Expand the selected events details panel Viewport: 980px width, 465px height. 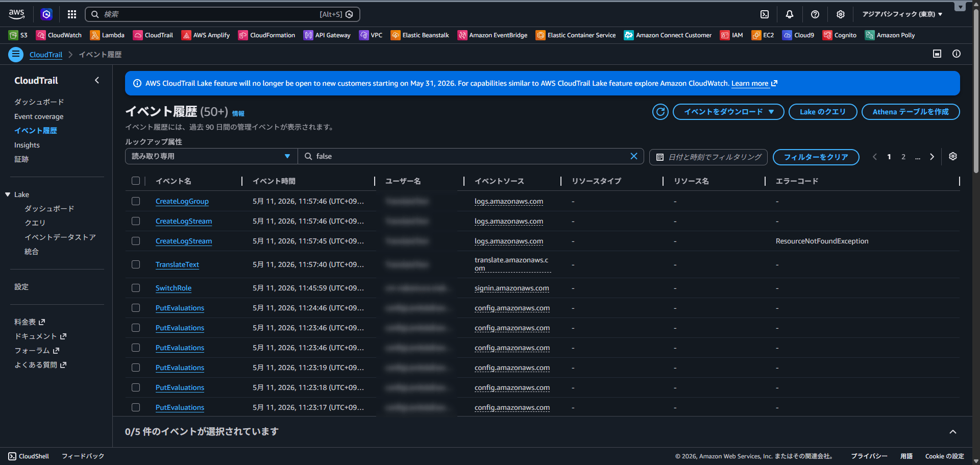(953, 432)
